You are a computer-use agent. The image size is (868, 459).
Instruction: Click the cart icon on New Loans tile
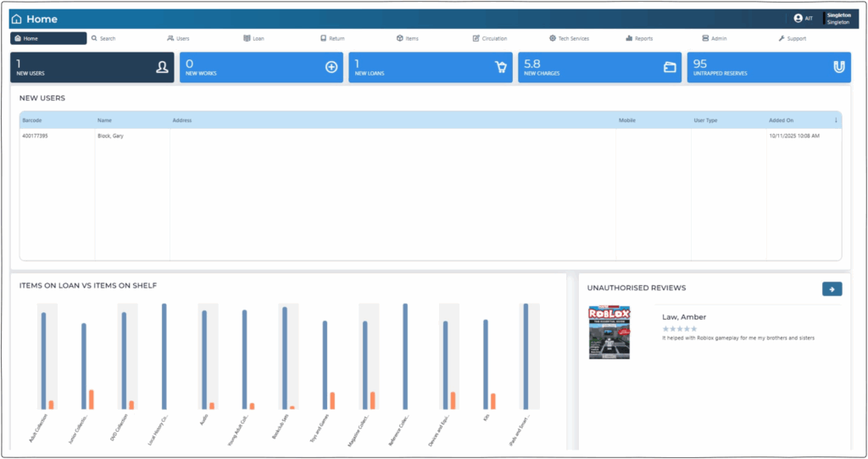coord(501,67)
